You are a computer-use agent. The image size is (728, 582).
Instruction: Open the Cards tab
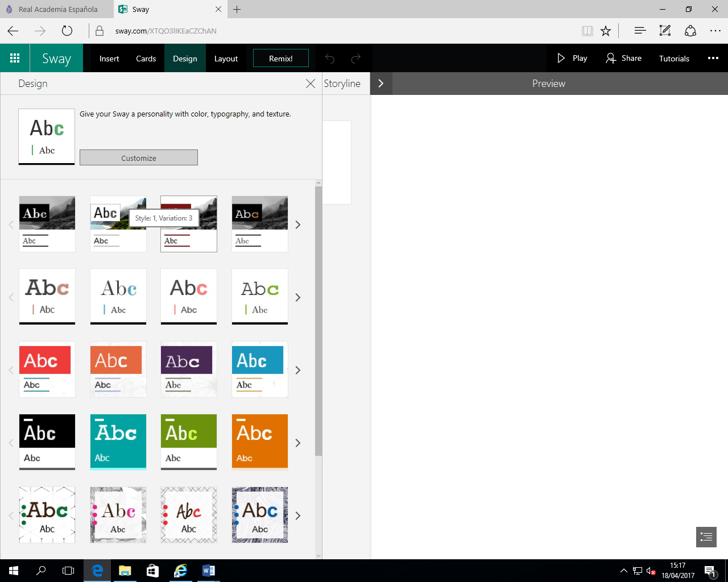pos(146,59)
